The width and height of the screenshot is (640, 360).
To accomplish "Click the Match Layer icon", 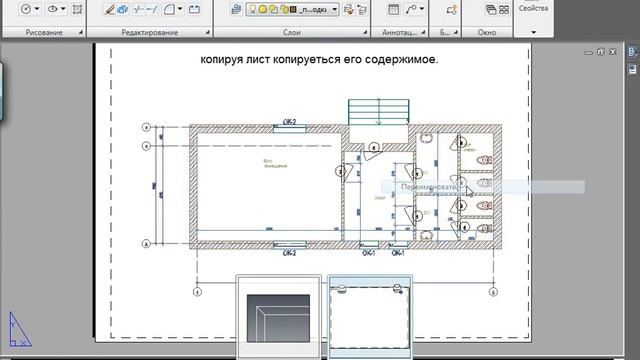I will point(362,9).
